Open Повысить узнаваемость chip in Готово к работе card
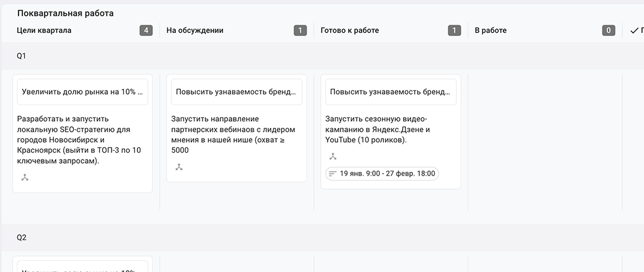 point(391,92)
